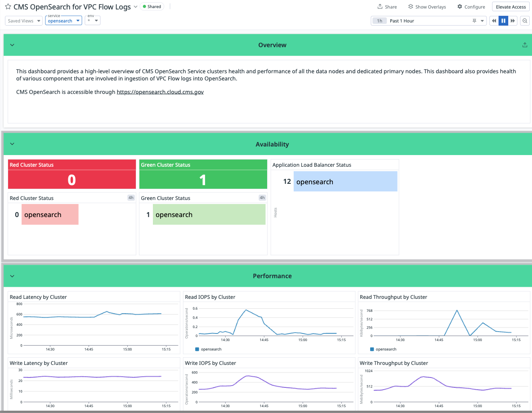Screen dimensions: 532x413
Task: Click the Read Latency by Cluster title
Action: click(38, 297)
